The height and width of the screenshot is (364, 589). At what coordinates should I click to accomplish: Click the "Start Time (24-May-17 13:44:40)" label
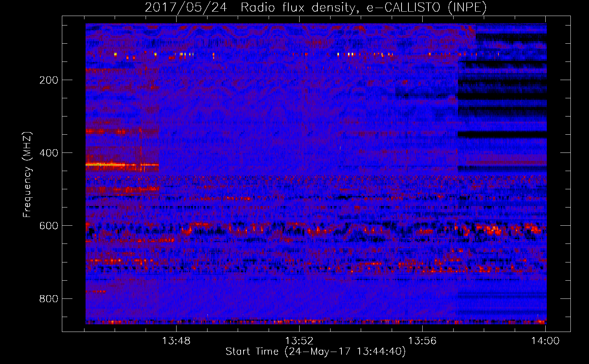pyautogui.click(x=316, y=351)
